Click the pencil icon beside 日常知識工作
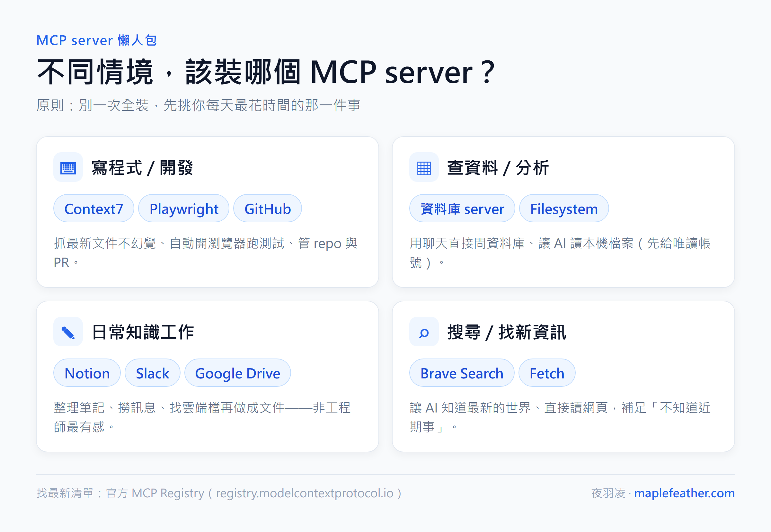This screenshot has width=771, height=532. 68,332
